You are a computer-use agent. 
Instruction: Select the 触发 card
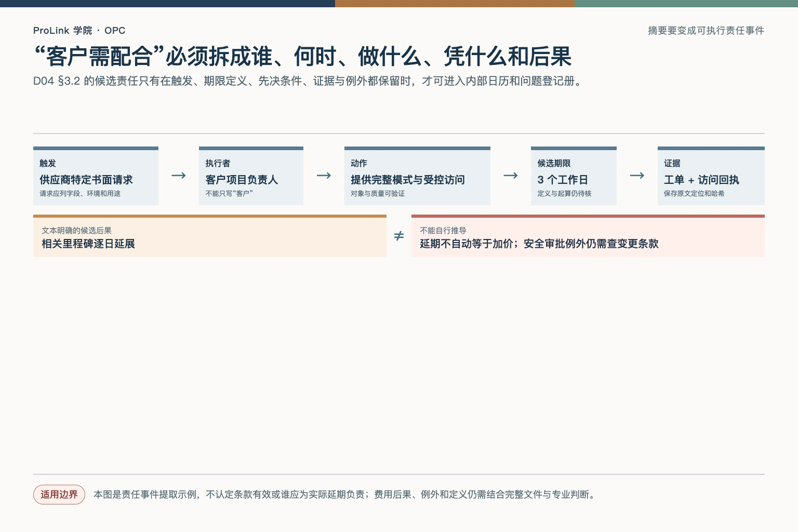point(96,176)
